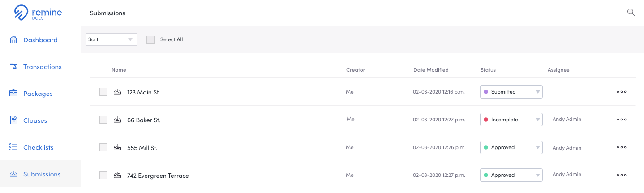644x193 pixels.
Task: Click green Approved status dot for 555 Mill St.
Action: pos(485,147)
